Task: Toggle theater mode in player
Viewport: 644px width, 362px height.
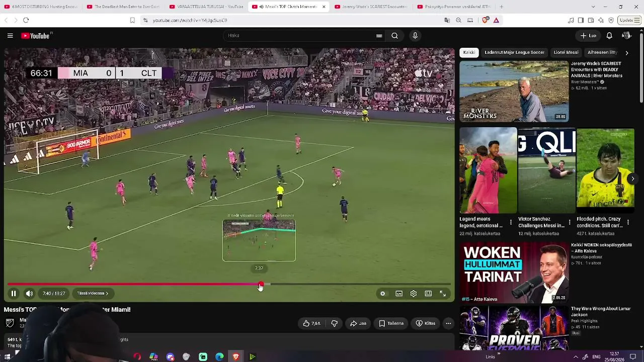Action: [428, 294]
